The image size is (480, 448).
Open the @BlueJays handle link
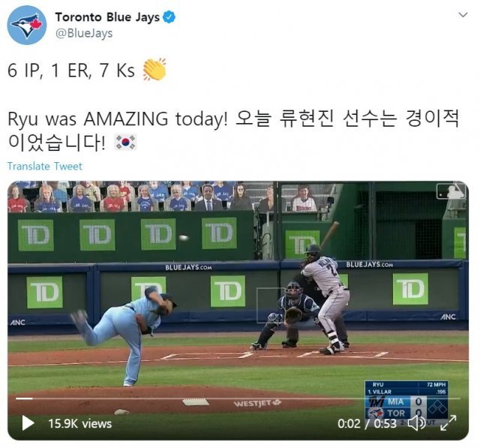point(84,33)
